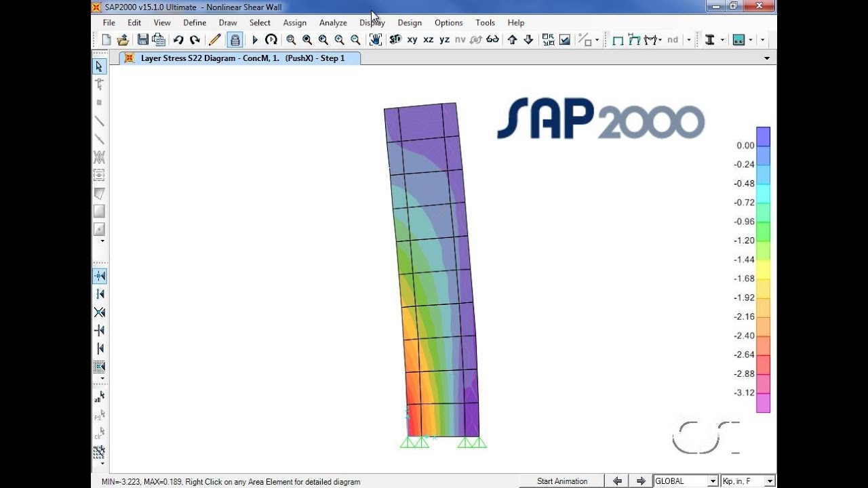Click the pencil Refresh Window icon

pos(215,40)
